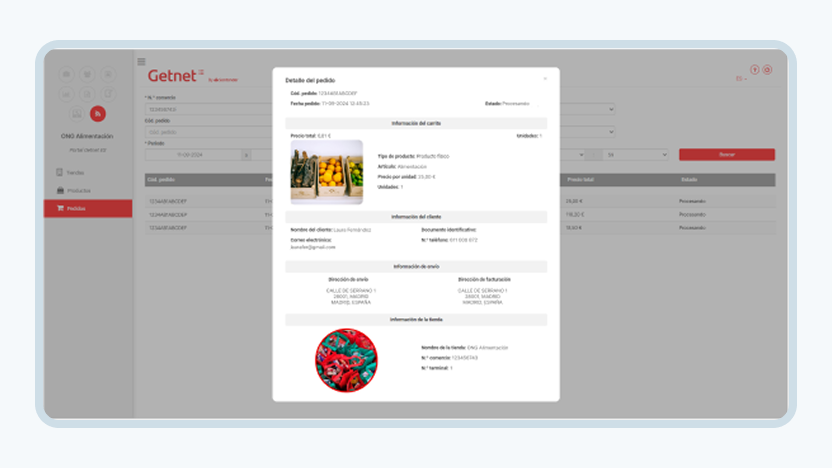Select Pedidos in the sidebar

pos(88,209)
